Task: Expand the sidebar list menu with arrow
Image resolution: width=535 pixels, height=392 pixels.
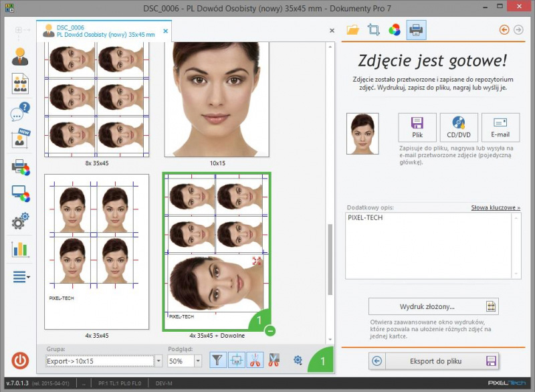Action: (x=21, y=276)
